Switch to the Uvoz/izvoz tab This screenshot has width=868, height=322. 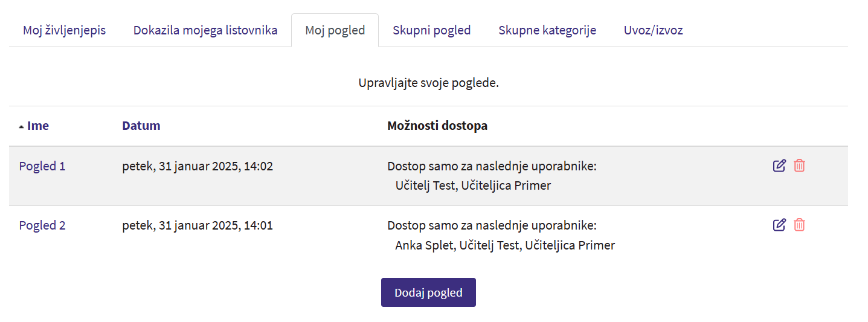(x=653, y=30)
